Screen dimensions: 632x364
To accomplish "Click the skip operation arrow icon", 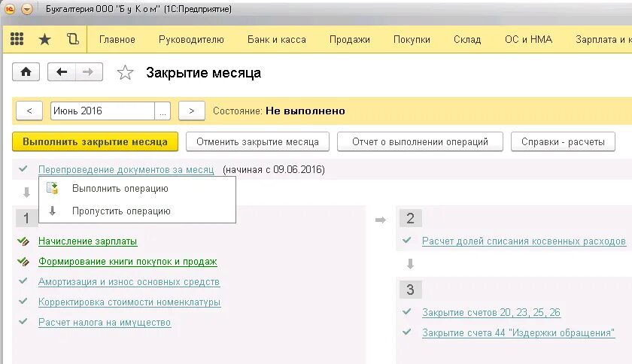I will pyautogui.click(x=53, y=211).
